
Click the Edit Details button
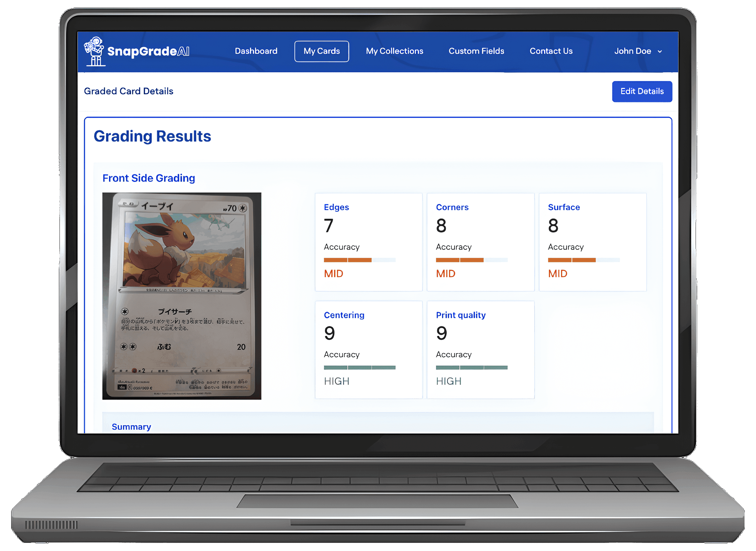click(x=642, y=92)
